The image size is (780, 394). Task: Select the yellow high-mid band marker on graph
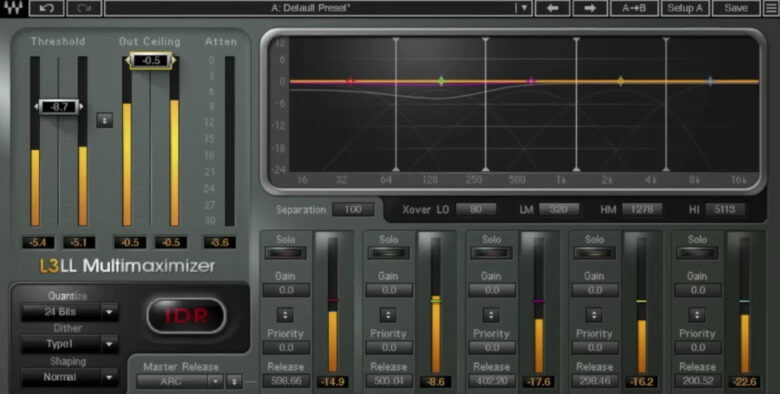(x=621, y=81)
